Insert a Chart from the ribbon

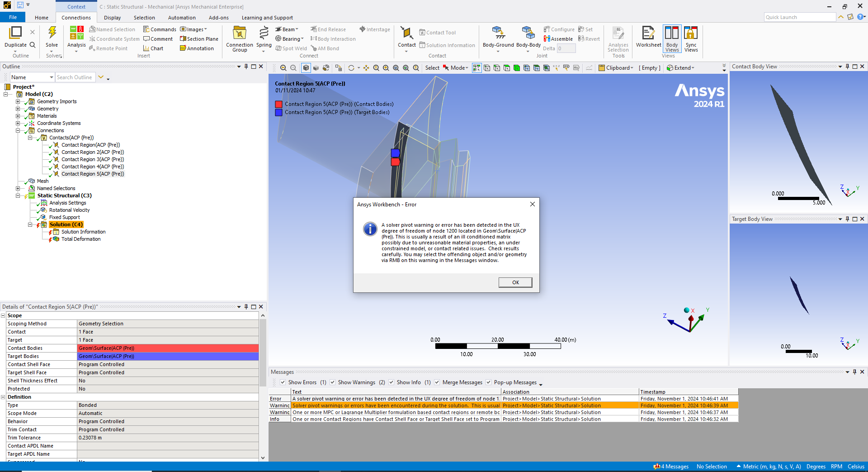153,48
